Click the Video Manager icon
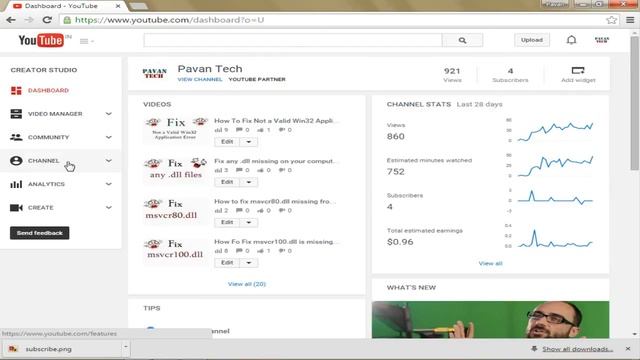640x360 pixels. tap(16, 114)
